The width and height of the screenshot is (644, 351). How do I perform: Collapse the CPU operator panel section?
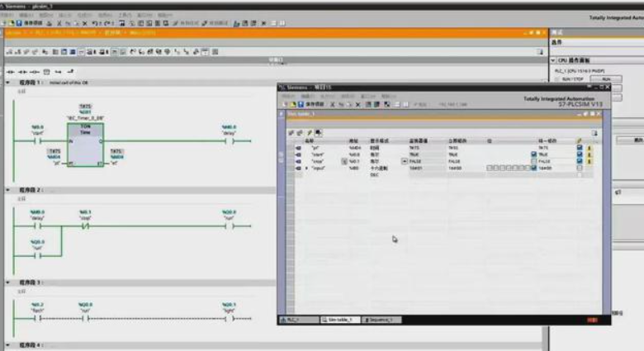(553, 60)
